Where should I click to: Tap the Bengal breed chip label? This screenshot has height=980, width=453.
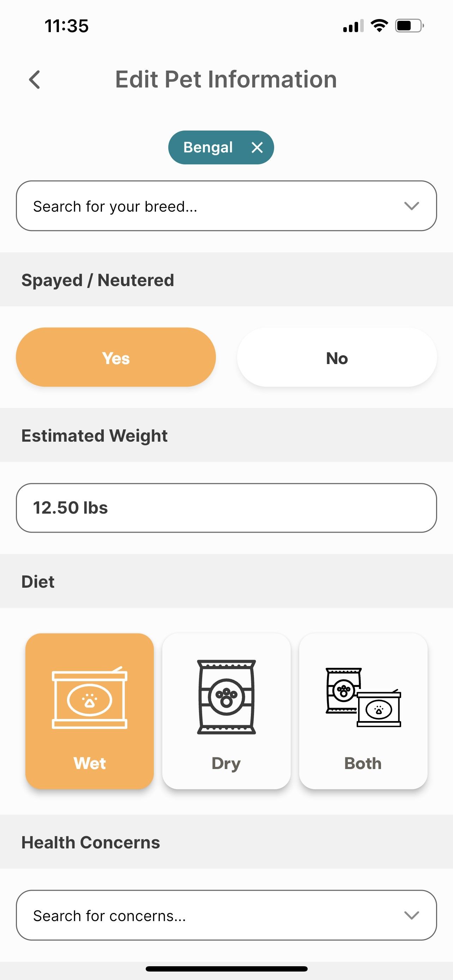click(208, 147)
